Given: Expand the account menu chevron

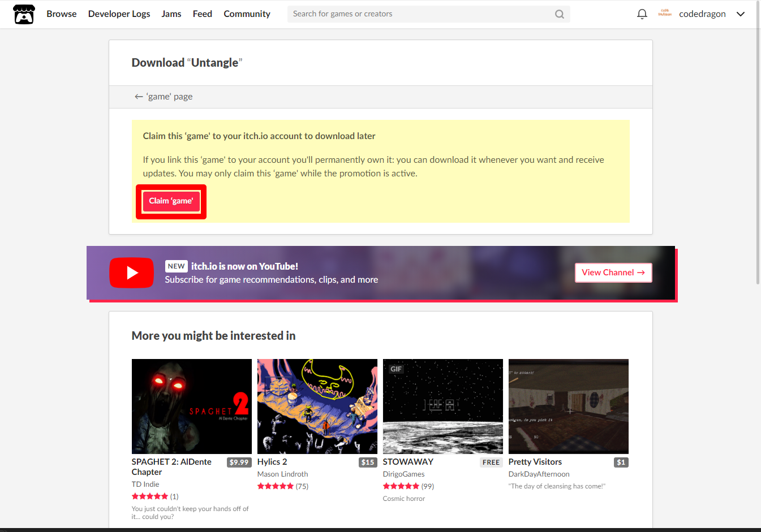Looking at the screenshot, I should [x=741, y=14].
